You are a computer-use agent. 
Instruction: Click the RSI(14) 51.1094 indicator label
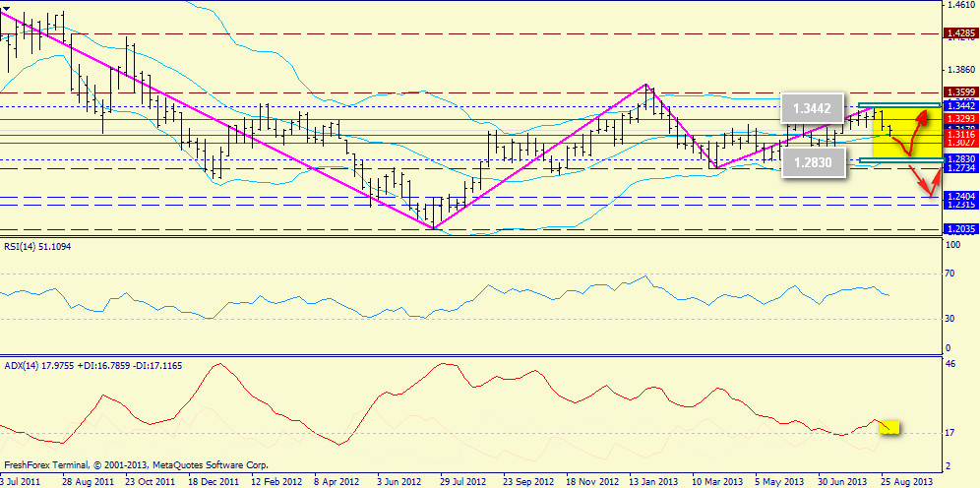pos(43,245)
